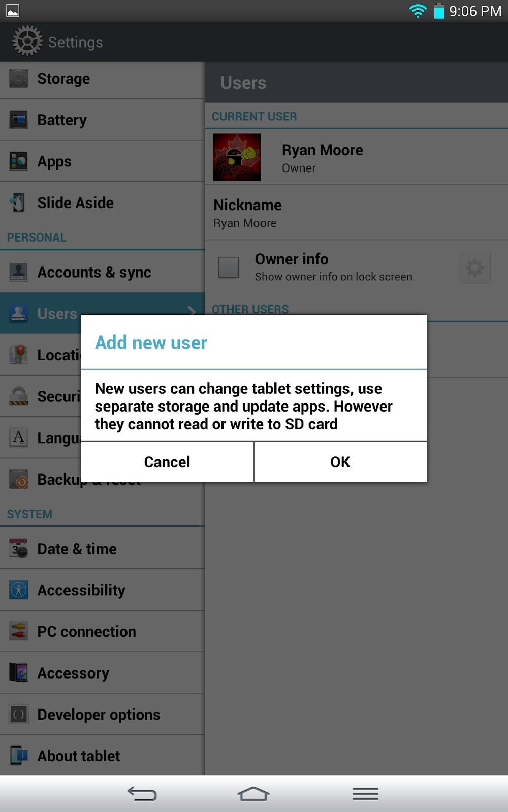Tap the Battery icon in sidebar
Viewport: 508px width, 812px height.
pos(19,120)
